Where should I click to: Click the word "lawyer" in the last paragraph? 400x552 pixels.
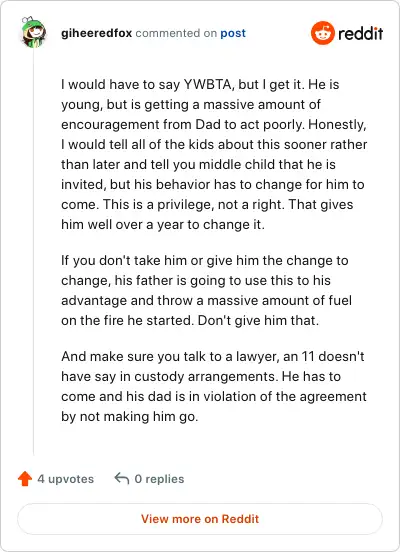[x=258, y=357]
